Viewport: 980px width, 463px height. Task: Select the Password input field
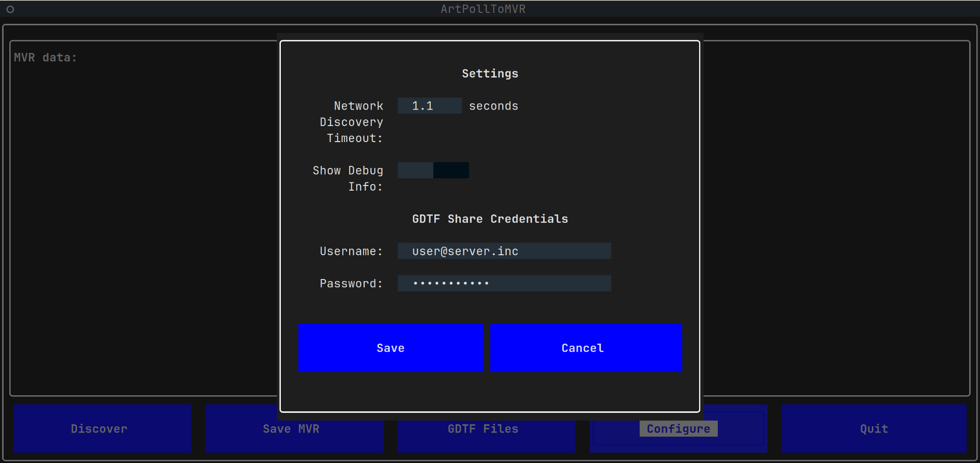504,283
